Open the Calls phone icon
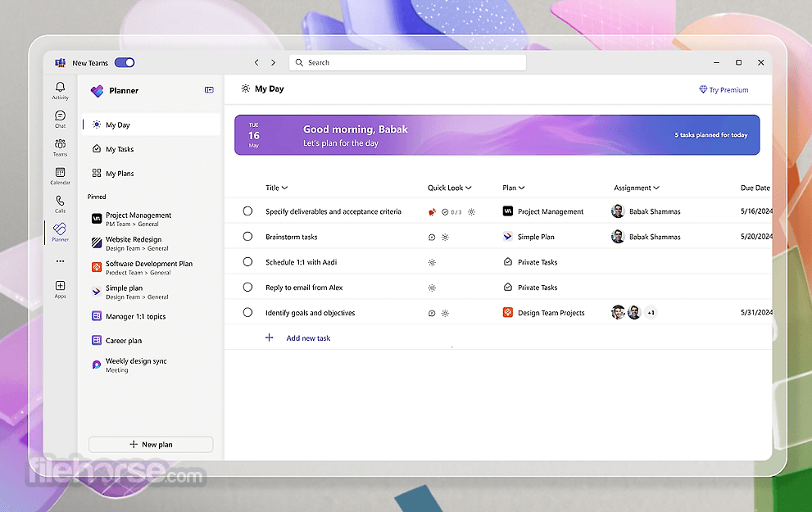This screenshot has height=512, width=812. point(60,201)
